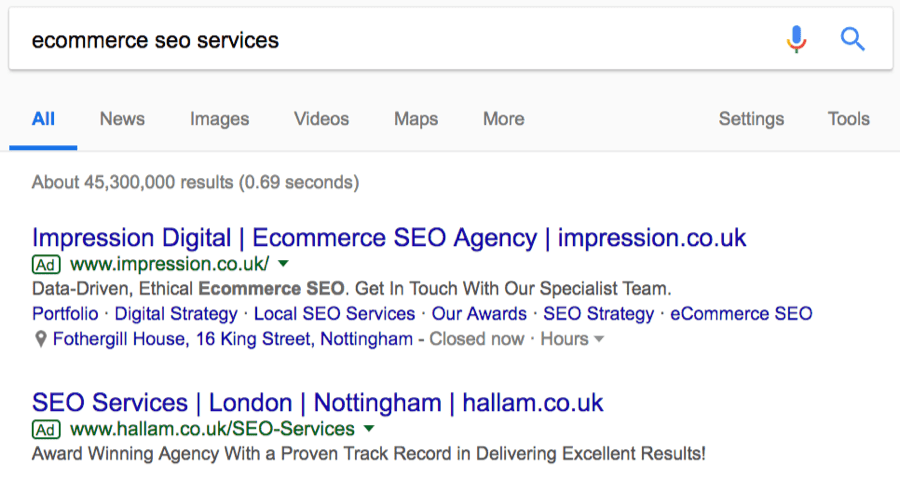
Task: Open the More search categories menu
Action: [503, 119]
